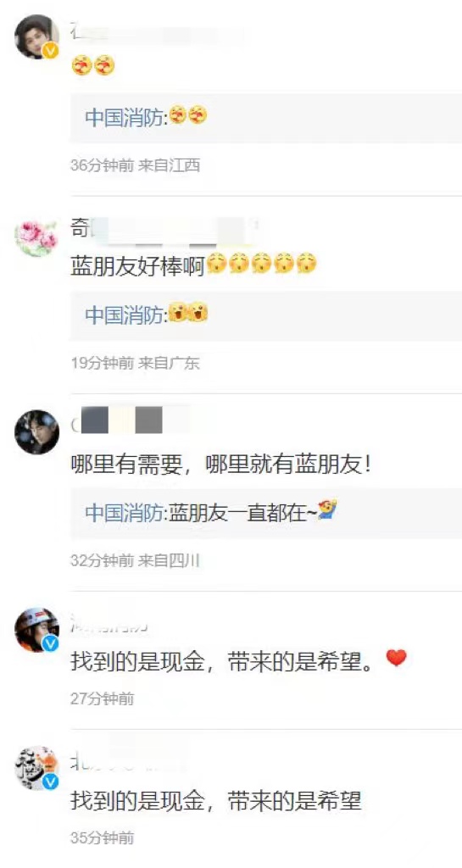
Task: Click the emoji row after 蓝朋友好棒啊
Action: (x=262, y=265)
